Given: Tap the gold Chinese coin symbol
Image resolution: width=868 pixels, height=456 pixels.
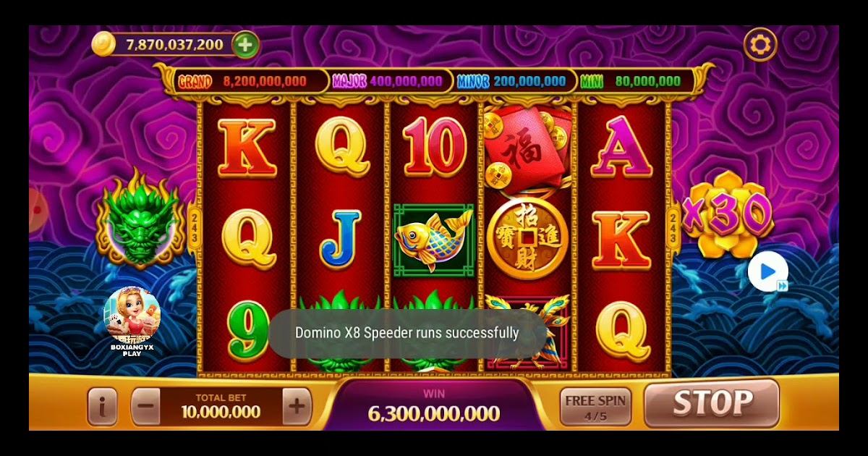Looking at the screenshot, I should coord(527,237).
